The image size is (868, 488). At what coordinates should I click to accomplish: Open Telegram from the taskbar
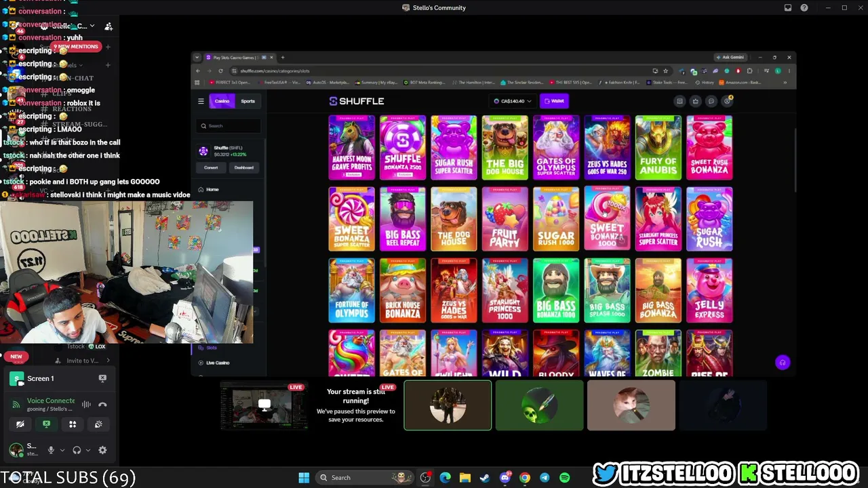[x=545, y=477]
